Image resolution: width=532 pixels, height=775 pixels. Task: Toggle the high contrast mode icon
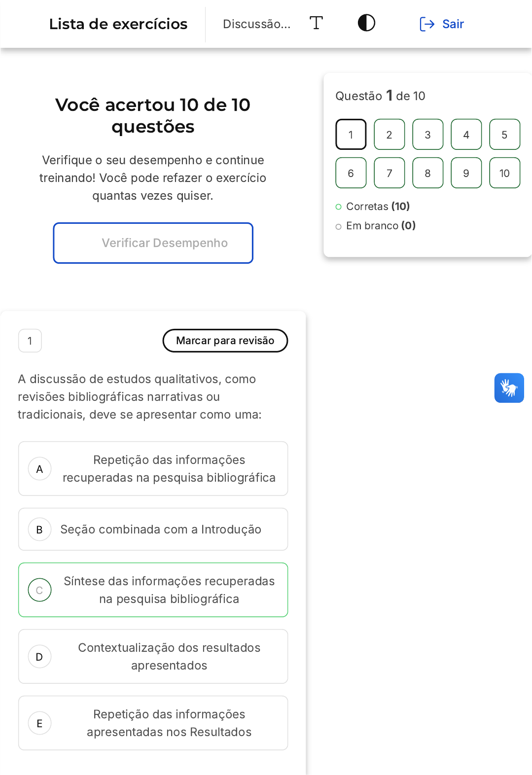(x=366, y=23)
